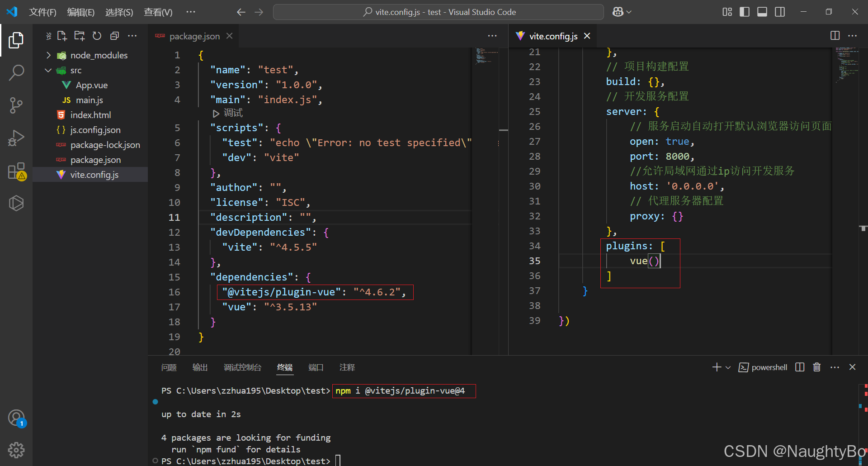Open more actions for right editor group
The width and height of the screenshot is (868, 466).
tap(853, 36)
